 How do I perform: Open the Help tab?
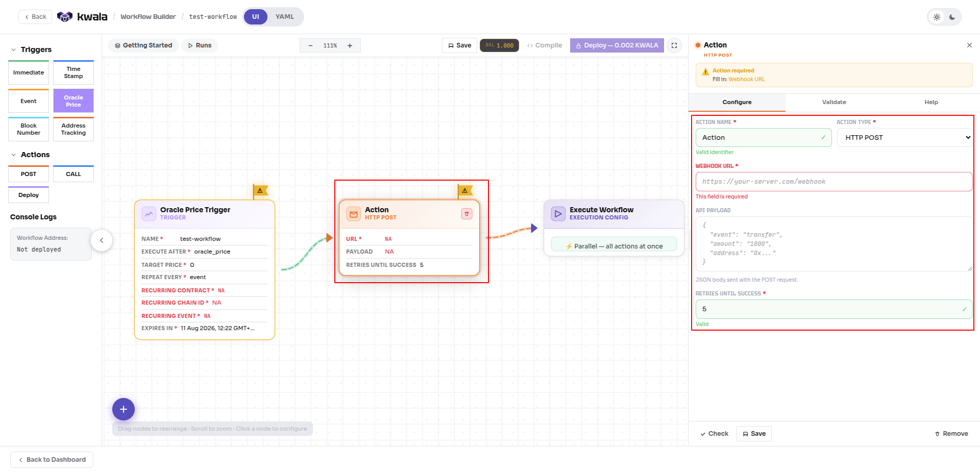tap(931, 102)
